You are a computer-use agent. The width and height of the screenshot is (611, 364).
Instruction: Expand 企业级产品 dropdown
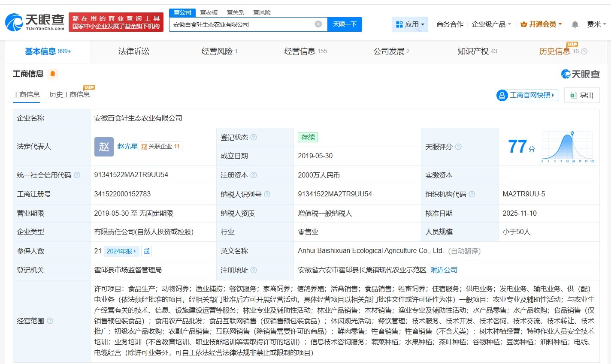(491, 24)
